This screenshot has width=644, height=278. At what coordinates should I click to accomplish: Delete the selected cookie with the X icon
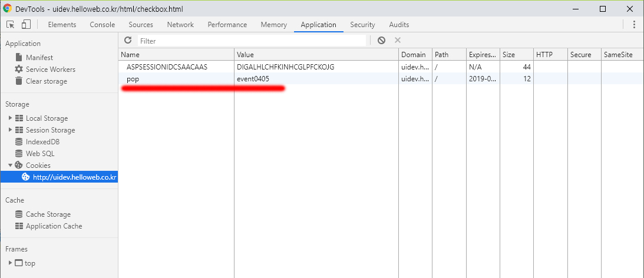click(397, 40)
